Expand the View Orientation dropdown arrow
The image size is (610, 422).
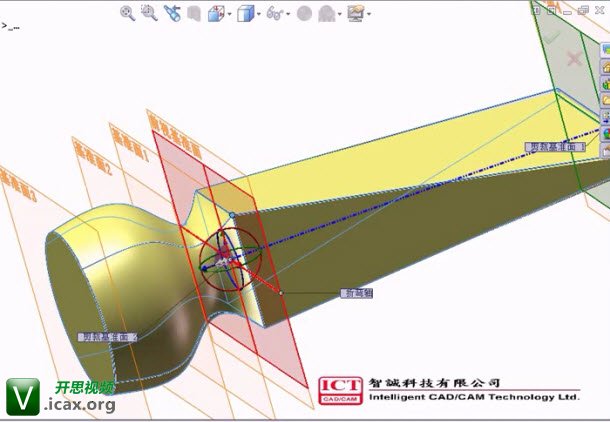tap(229, 14)
